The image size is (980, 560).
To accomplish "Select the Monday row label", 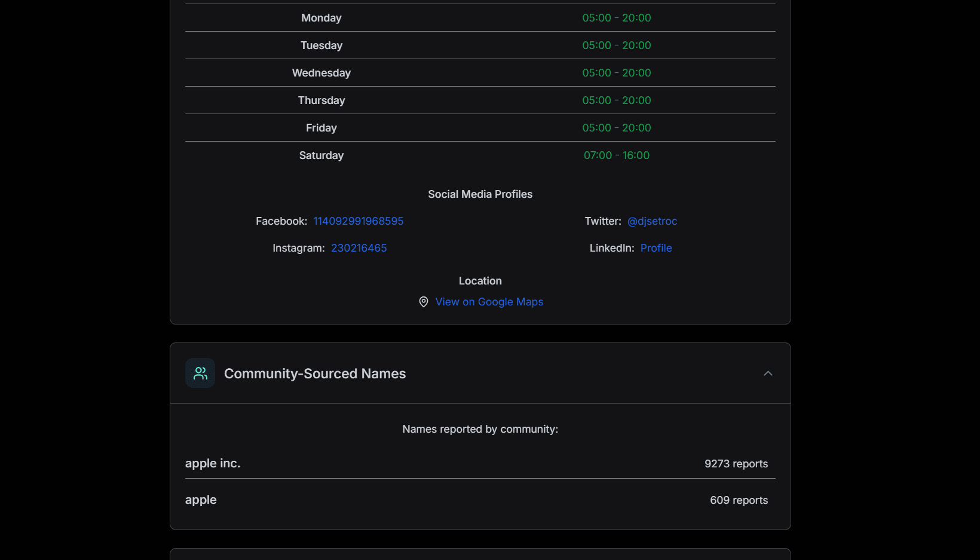I will [x=321, y=18].
